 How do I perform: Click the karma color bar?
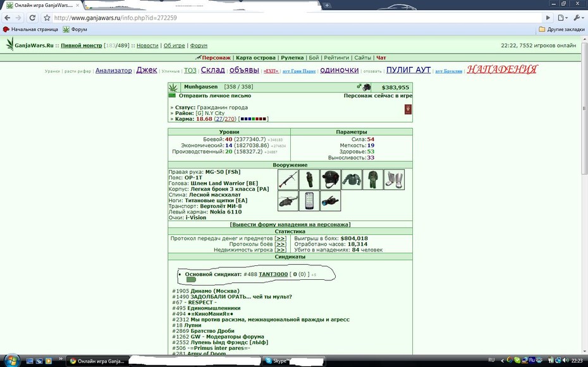[253, 119]
